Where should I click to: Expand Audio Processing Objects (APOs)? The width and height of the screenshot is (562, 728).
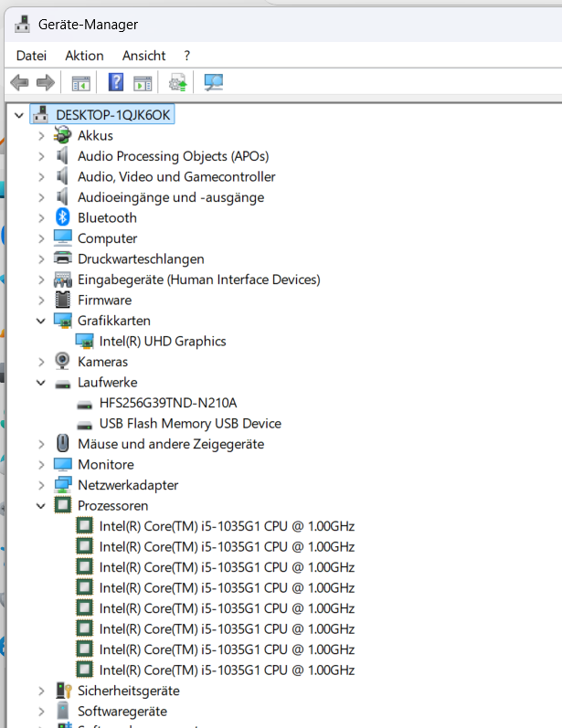41,156
